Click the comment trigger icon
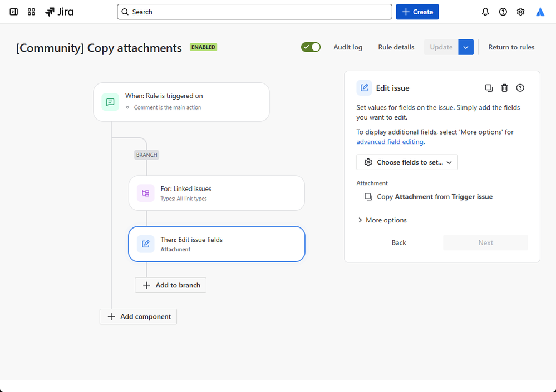Viewport: 556px width, 392px height. [x=110, y=102]
